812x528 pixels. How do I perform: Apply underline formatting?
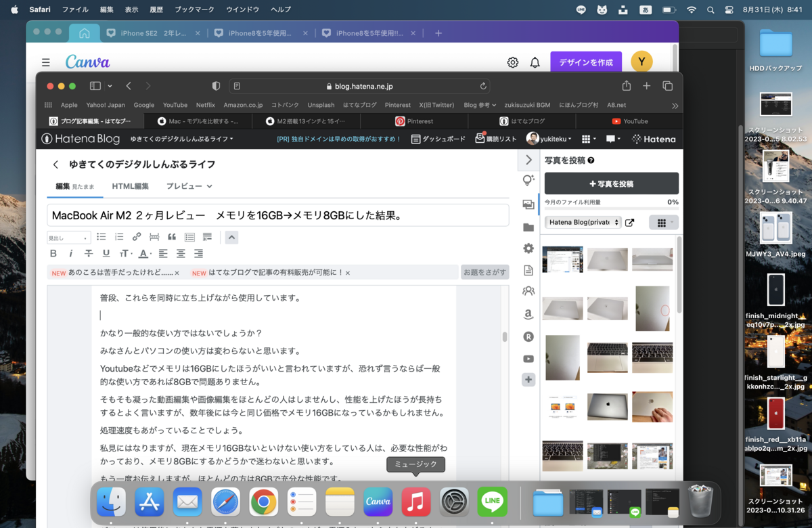pos(106,252)
